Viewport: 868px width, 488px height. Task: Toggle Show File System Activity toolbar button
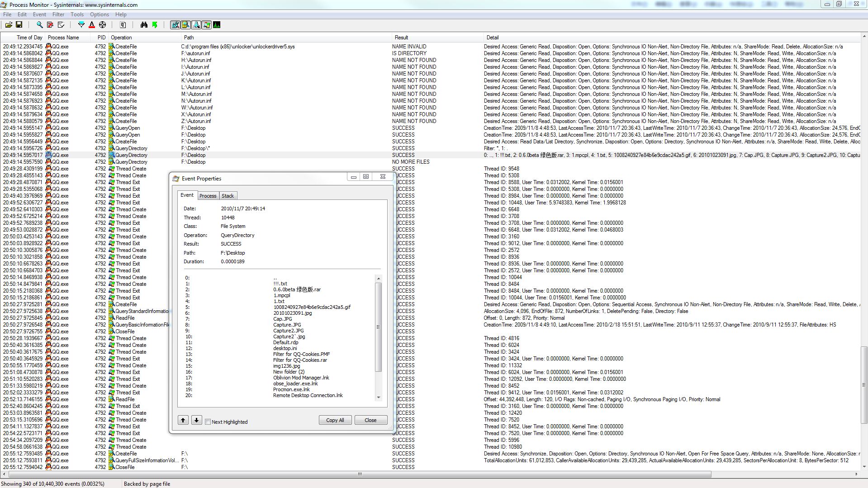coord(185,25)
